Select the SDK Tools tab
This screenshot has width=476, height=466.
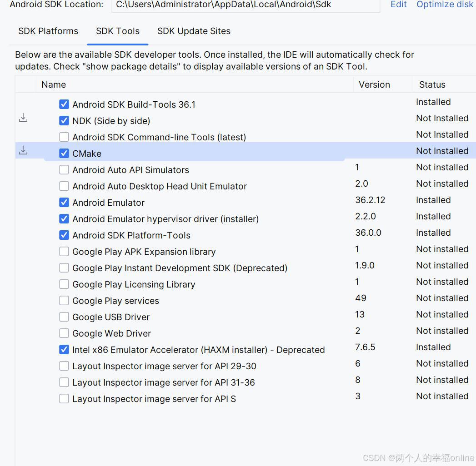pyautogui.click(x=118, y=31)
